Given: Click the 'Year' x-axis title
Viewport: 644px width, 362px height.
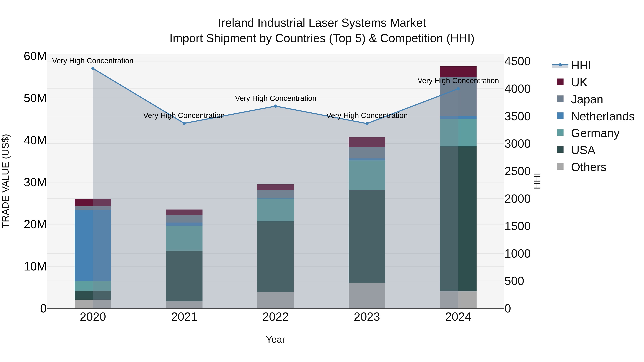Looking at the screenshot, I should pos(275,340).
